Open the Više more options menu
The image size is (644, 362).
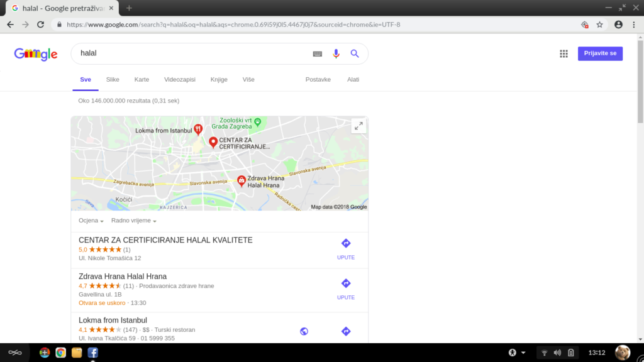(x=248, y=80)
